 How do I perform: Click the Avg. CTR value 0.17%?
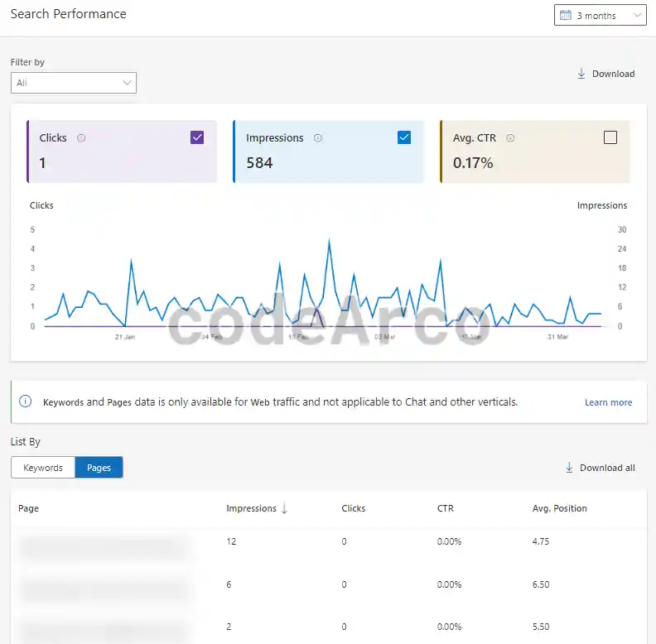[x=473, y=163]
